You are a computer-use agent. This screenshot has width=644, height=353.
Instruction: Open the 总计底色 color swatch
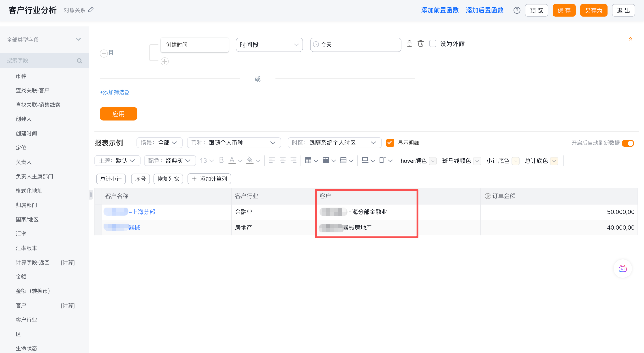point(554,161)
